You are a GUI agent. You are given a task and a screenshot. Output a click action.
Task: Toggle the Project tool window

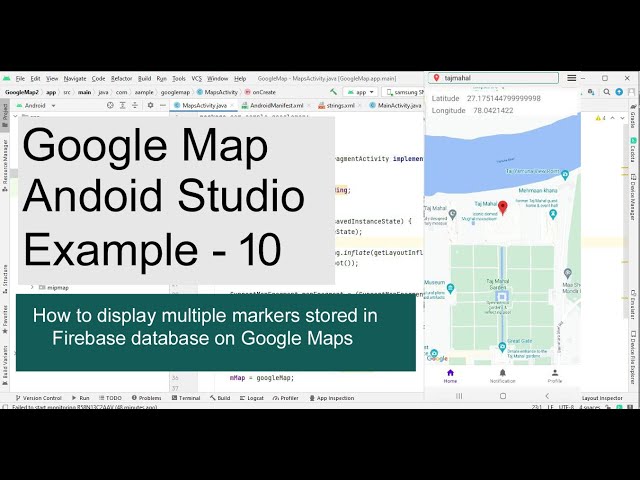click(x=5, y=116)
